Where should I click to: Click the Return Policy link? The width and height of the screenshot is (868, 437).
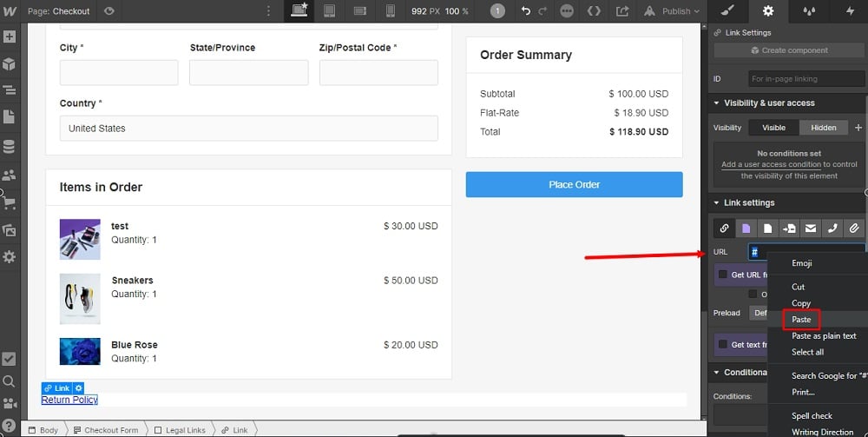69,400
